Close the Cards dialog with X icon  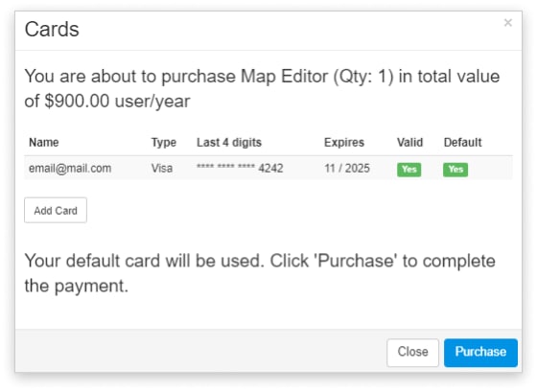coord(508,23)
